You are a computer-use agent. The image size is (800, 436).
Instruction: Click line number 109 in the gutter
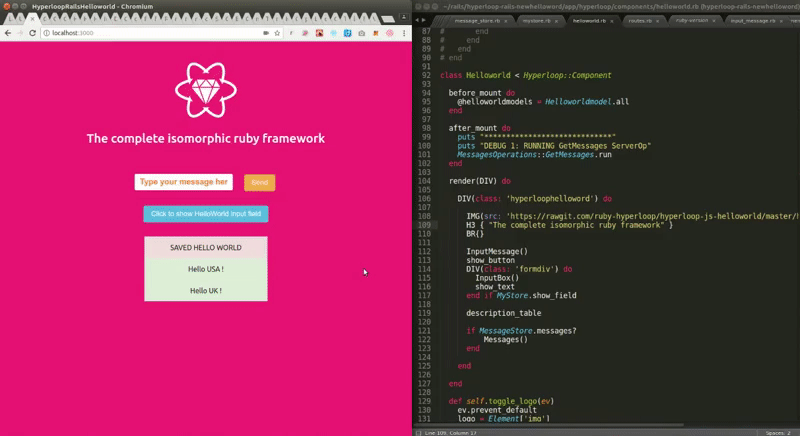(x=424, y=225)
